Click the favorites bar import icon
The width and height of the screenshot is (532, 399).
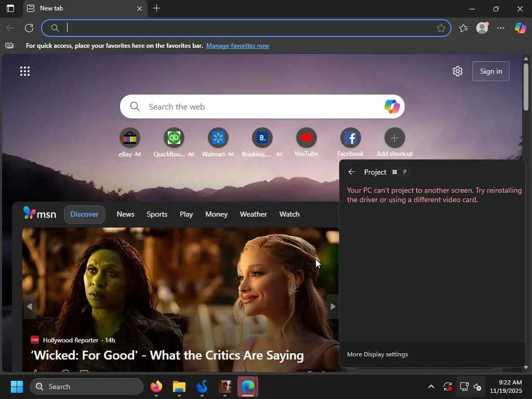click(9, 46)
